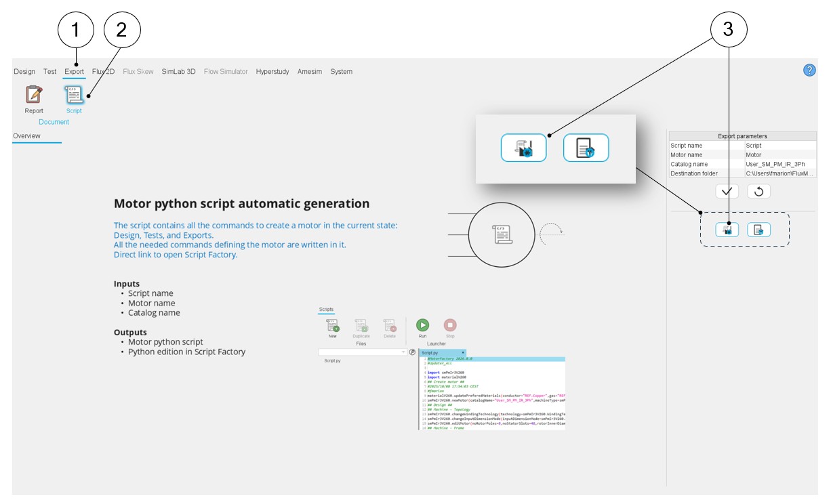Edit the Motor name value 'Motor'
The width and height of the screenshot is (831, 504).
pyautogui.click(x=780, y=155)
